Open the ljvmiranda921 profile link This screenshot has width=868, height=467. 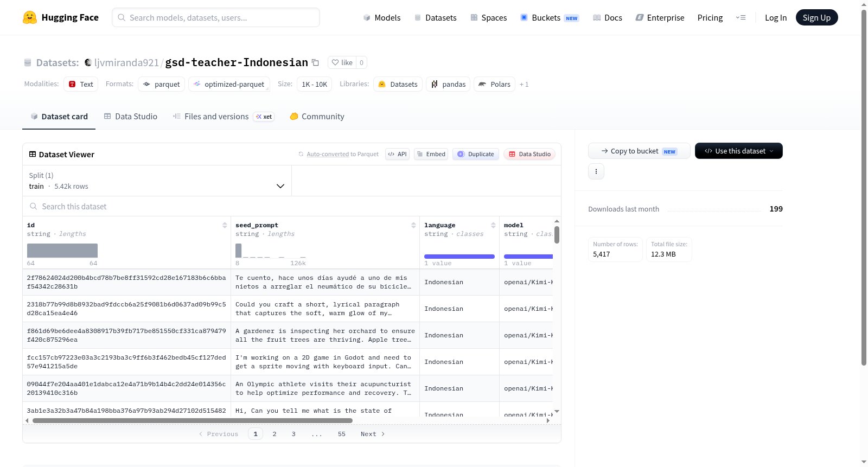(x=126, y=62)
